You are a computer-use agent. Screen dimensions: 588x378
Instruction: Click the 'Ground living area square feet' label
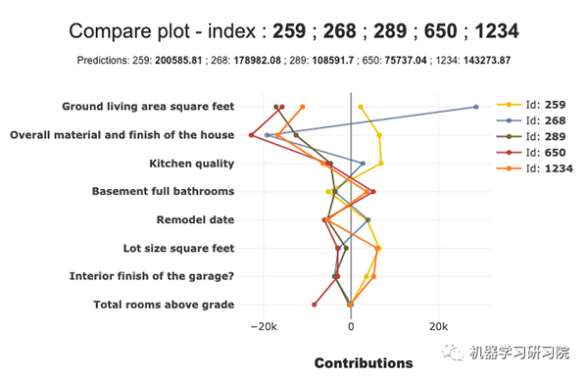(148, 107)
